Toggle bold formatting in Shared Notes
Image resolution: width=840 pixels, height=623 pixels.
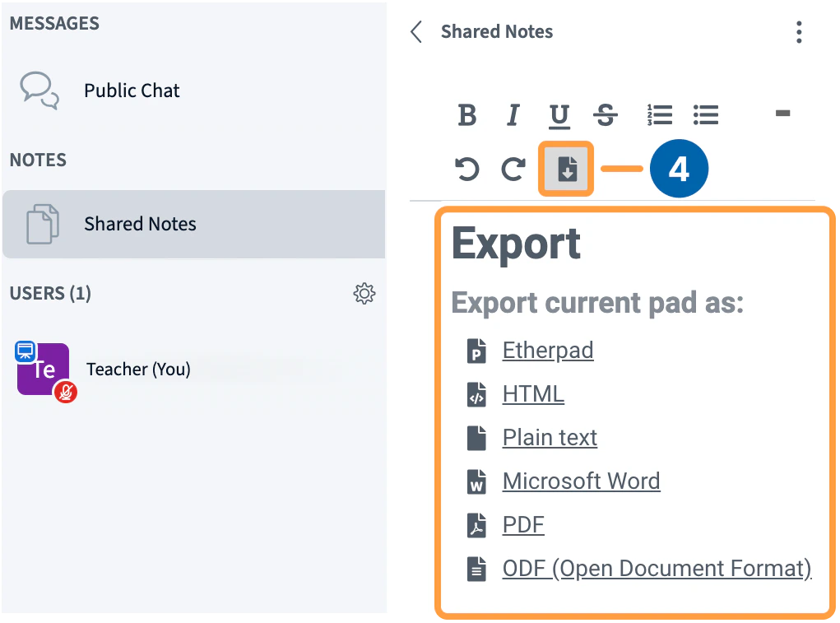[466, 115]
